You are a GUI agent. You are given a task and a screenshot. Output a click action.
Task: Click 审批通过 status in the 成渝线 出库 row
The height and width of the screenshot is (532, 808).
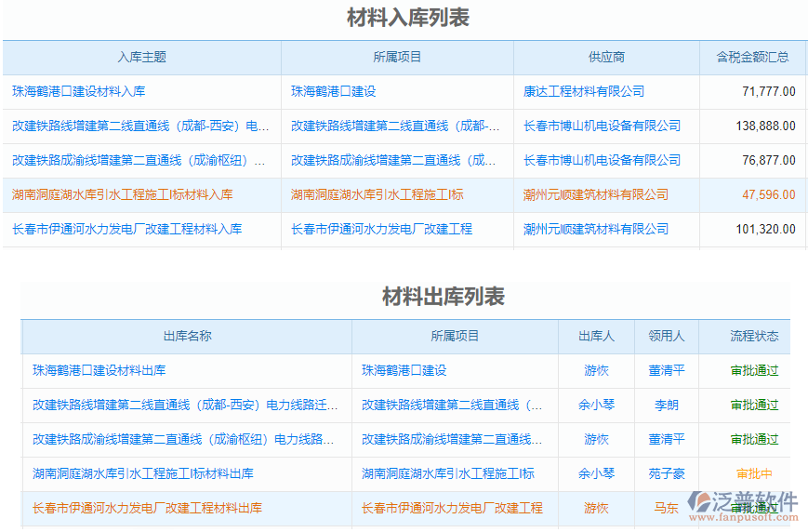[754, 440]
